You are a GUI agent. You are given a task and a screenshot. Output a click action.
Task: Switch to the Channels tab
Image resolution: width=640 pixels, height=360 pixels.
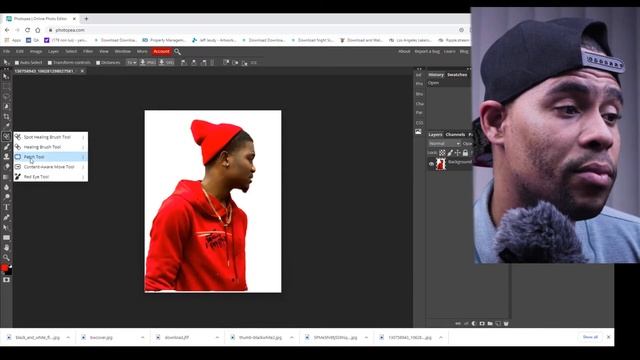(x=455, y=134)
